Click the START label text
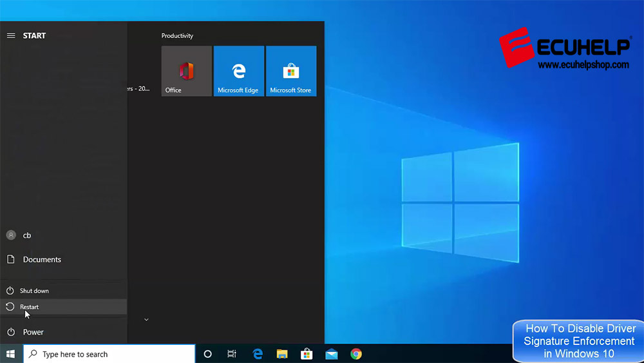This screenshot has height=363, width=644. click(x=34, y=35)
